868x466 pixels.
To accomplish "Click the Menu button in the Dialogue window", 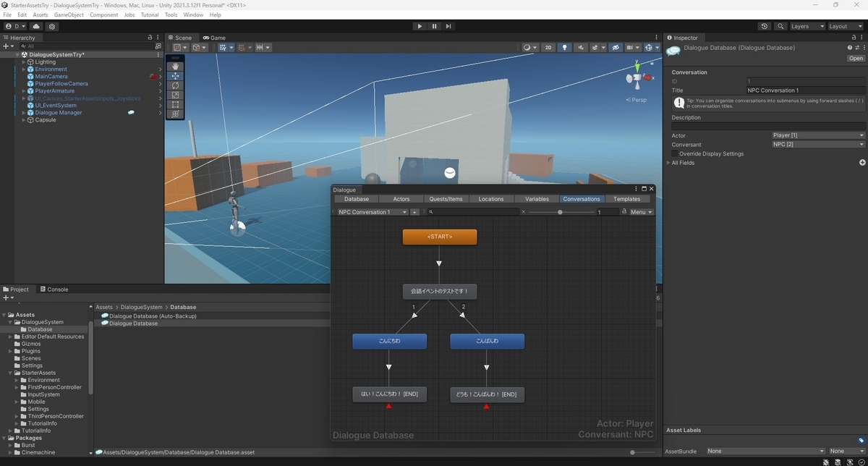I will tap(641, 211).
